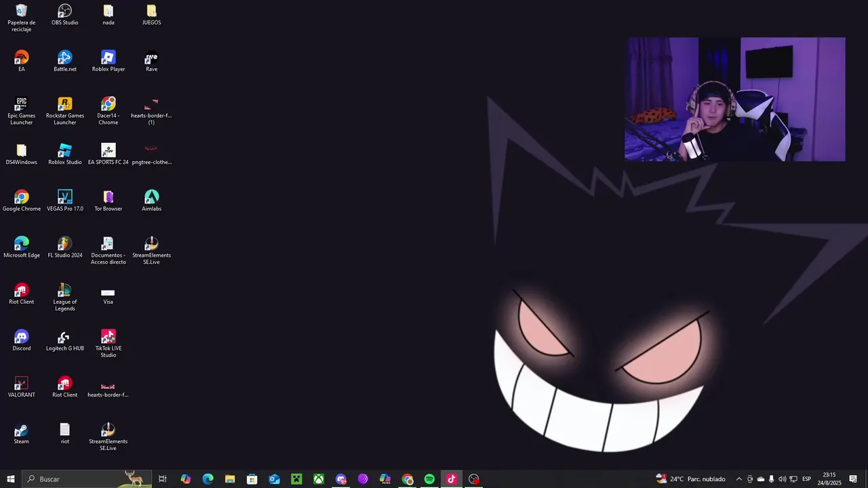Select the riot text file
This screenshot has height=488, width=868.
65,434
